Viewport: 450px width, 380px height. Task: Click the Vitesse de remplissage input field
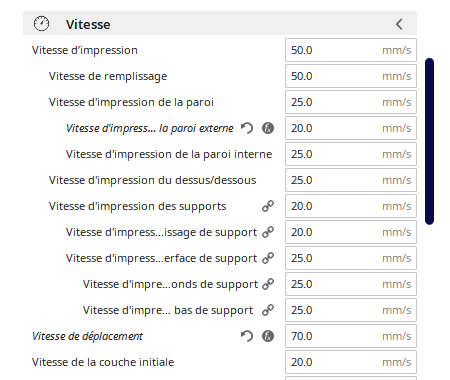pos(351,76)
